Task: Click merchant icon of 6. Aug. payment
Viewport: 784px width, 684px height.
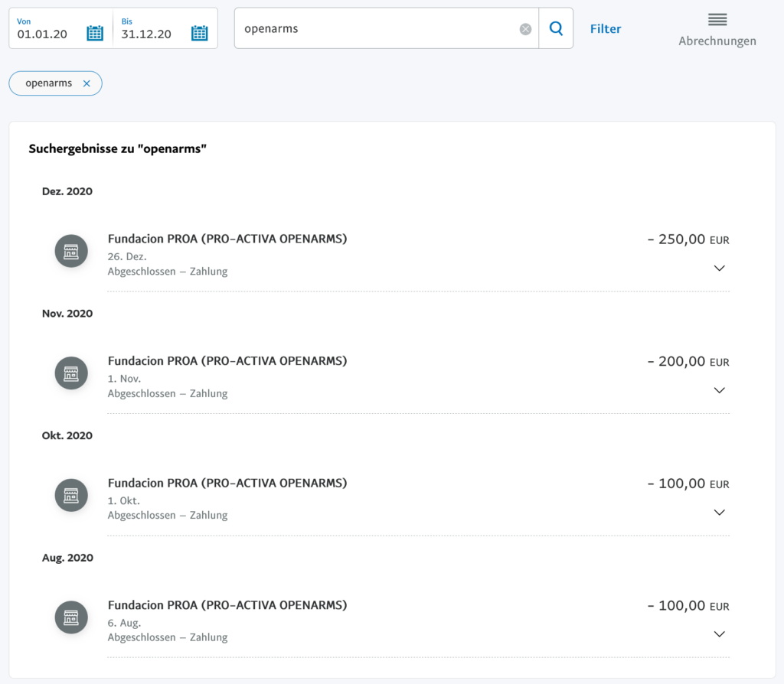Action: [71, 617]
